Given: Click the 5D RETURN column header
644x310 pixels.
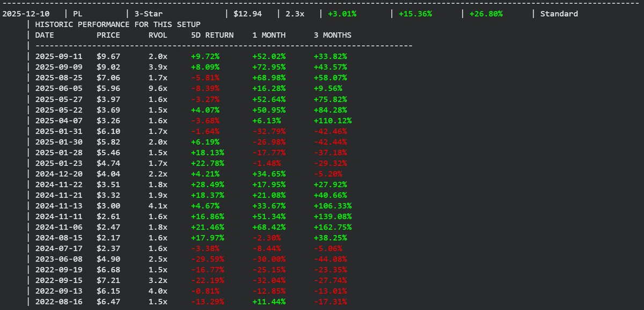Looking at the screenshot, I should click(x=213, y=35).
